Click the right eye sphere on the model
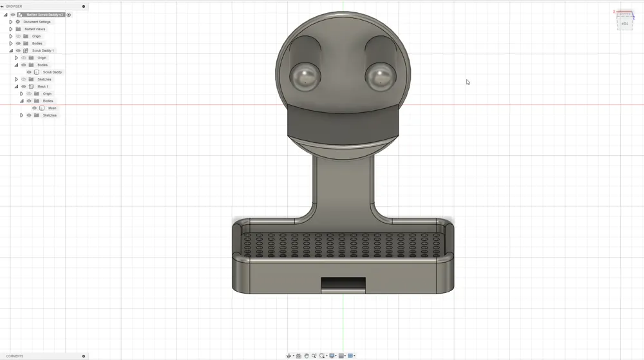 [381, 77]
